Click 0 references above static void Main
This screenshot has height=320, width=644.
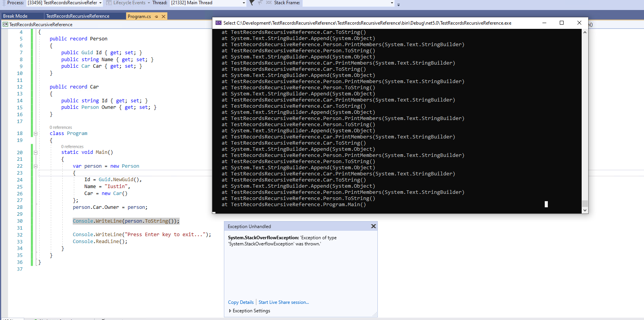point(72,147)
